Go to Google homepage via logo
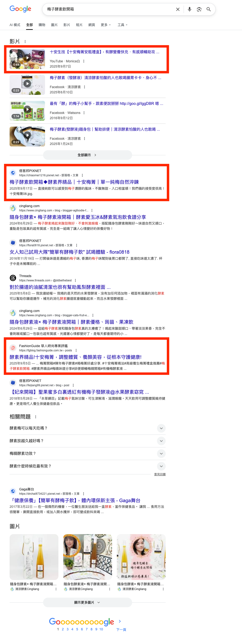Screen dimensions: 242x644 click(20, 9)
